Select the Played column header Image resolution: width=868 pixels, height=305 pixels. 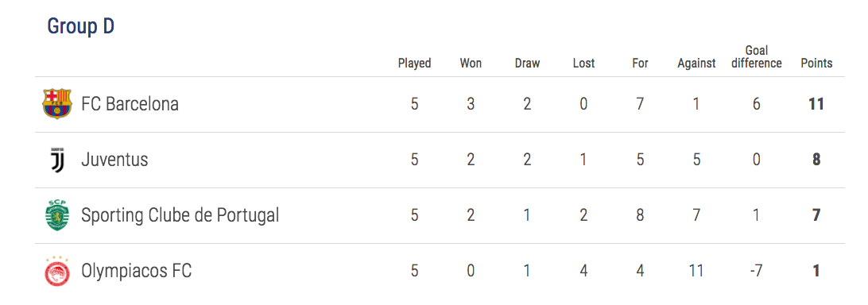tap(415, 63)
